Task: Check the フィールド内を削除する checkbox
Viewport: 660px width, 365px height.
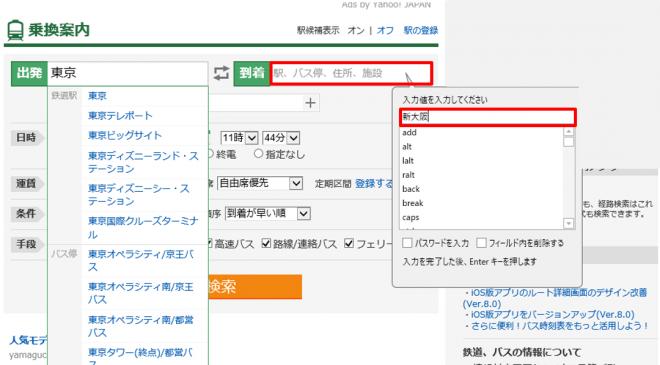Action: pos(481,243)
